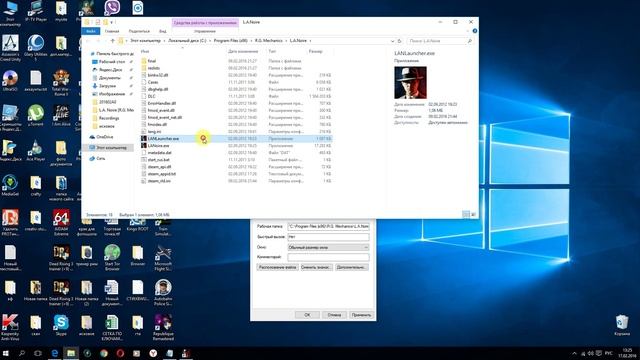Open the Корзина recycle bin icon
This screenshot has height=360, width=640.
[622, 325]
